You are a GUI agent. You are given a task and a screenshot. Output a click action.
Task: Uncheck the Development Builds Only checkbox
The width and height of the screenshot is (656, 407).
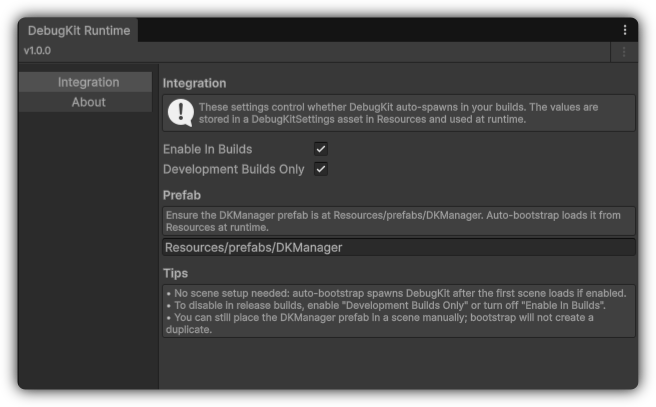[x=321, y=169]
